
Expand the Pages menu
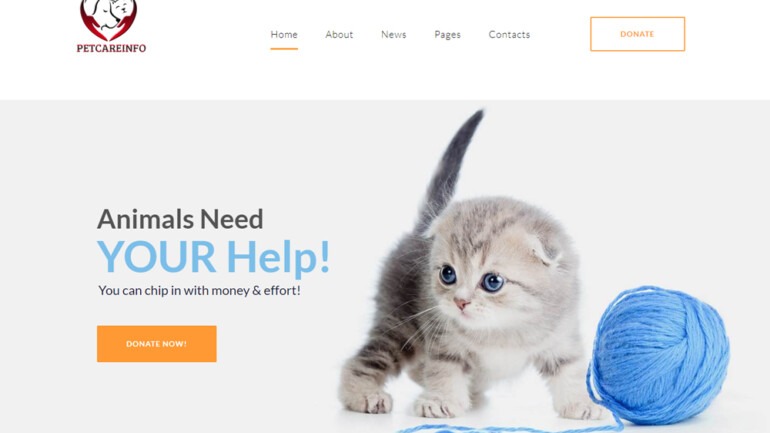(447, 34)
